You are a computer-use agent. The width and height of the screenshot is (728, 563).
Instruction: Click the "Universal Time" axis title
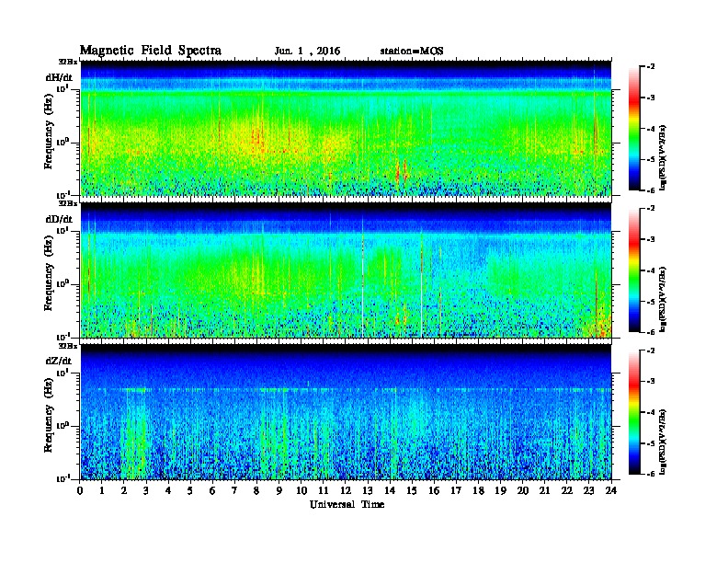pos(347,504)
